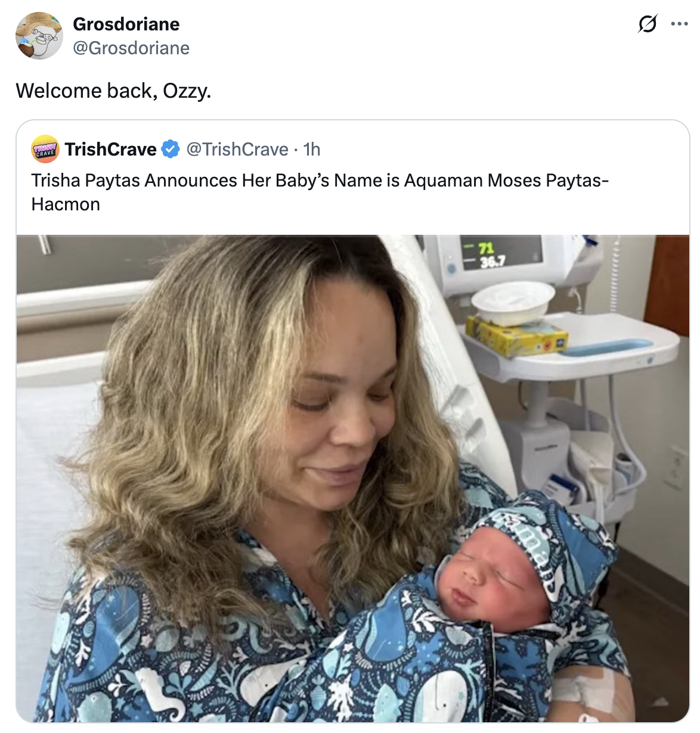This screenshot has height=733, width=700.
Task: Open the three-dot more options menu
Action: pos(679,24)
